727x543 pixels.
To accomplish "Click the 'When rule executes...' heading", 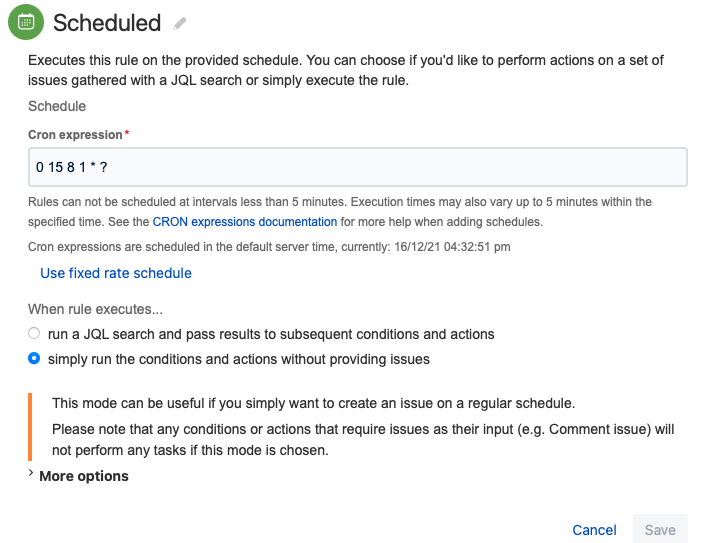I will tap(95, 310).
